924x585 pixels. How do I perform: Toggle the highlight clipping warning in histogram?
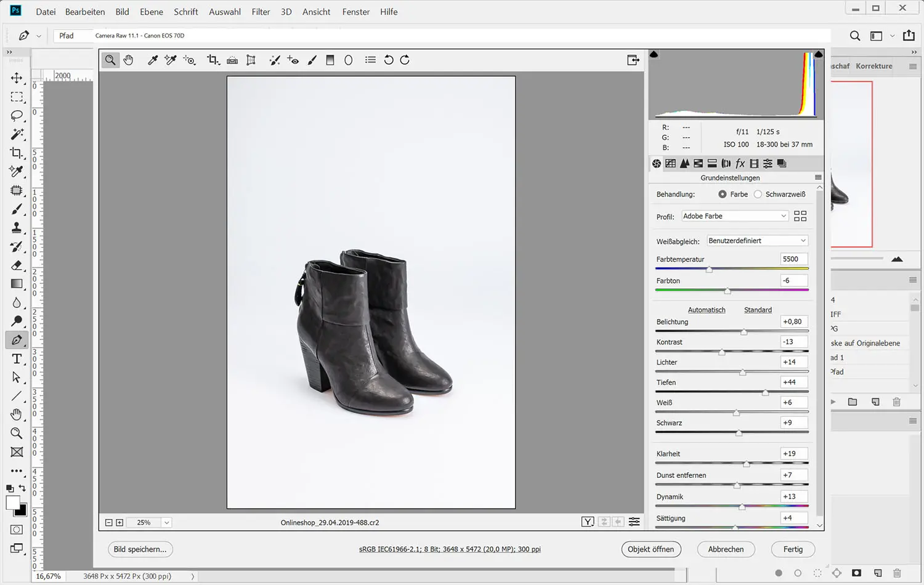pos(818,55)
